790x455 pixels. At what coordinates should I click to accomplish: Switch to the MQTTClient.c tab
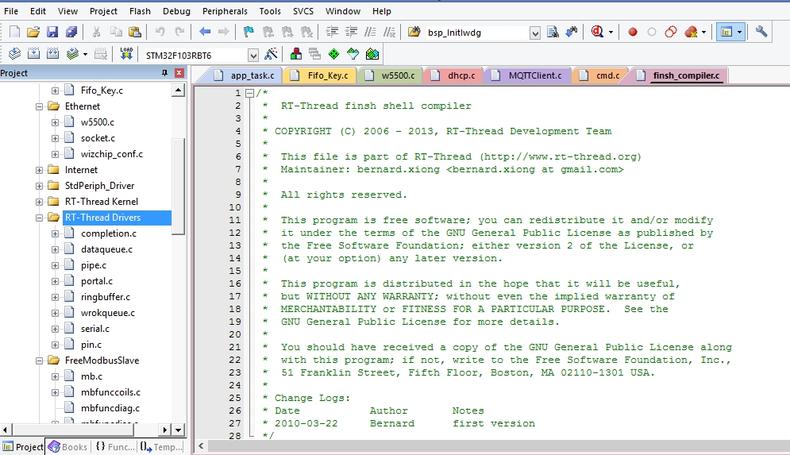tap(528, 76)
